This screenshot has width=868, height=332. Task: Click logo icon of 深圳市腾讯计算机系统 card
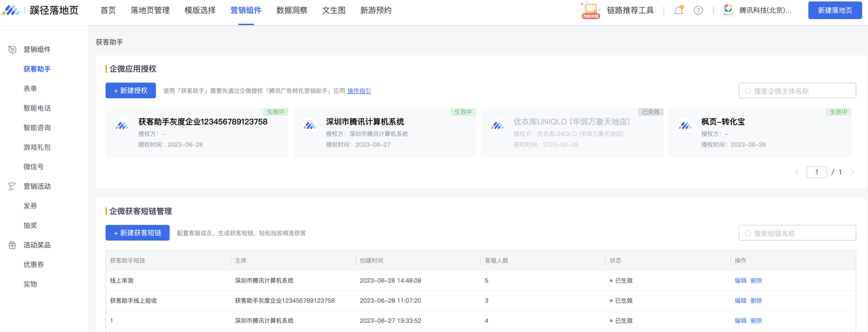310,126
